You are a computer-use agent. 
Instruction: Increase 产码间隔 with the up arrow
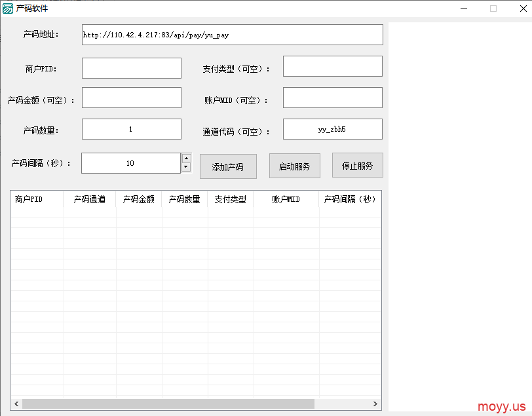(186, 158)
